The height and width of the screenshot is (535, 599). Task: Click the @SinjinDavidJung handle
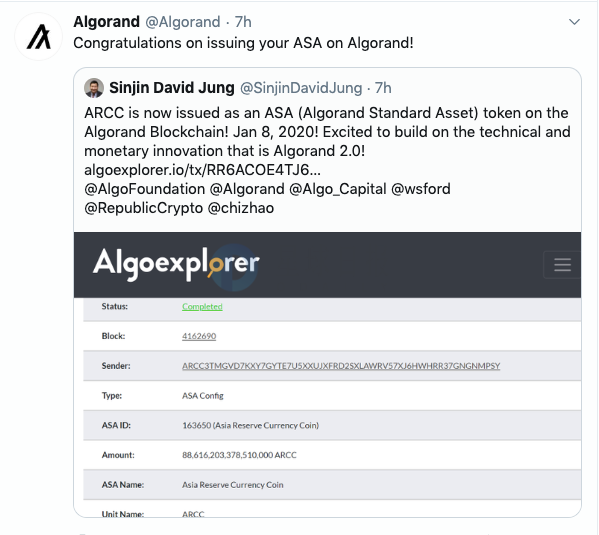pos(301,88)
